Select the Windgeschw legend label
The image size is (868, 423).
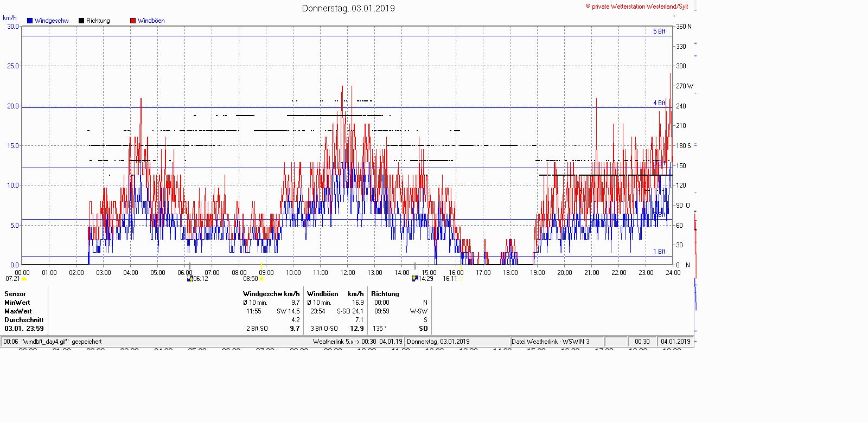[52, 21]
